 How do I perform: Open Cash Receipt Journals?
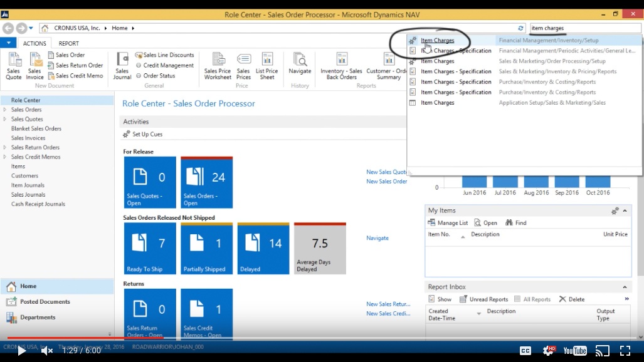pyautogui.click(x=38, y=204)
